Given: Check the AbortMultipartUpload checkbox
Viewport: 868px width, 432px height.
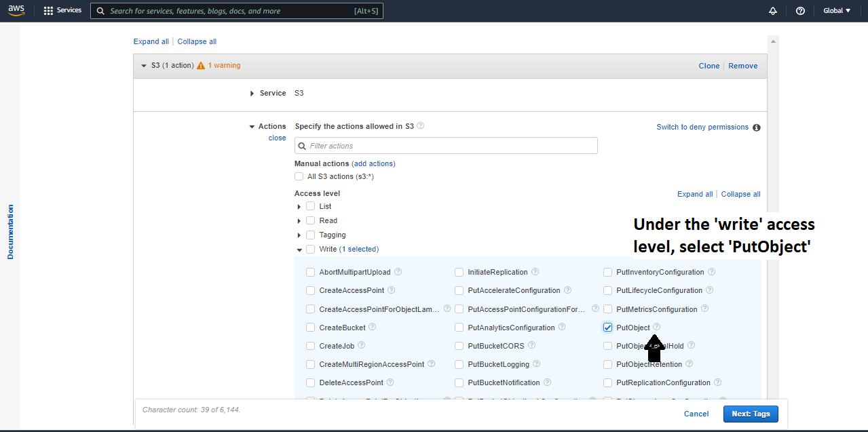Looking at the screenshot, I should point(311,273).
